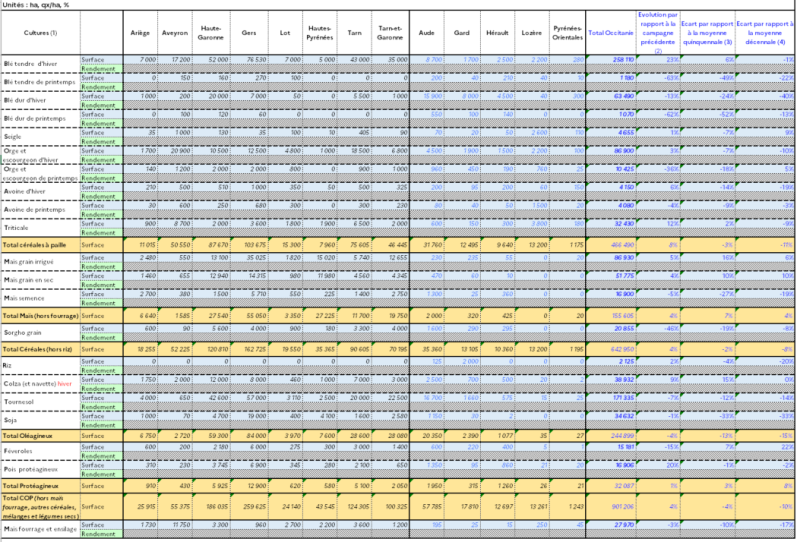The image size is (800, 542).
Task: Click the 'Hérault' column header
Action: (x=497, y=33)
